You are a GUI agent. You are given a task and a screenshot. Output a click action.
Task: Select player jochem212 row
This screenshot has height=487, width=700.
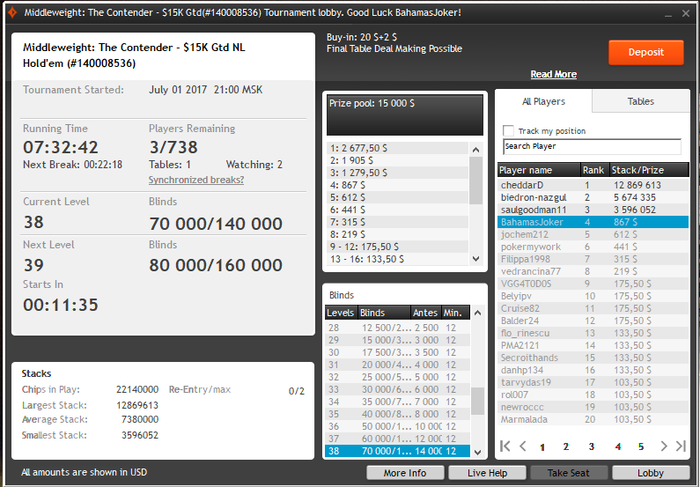point(593,234)
